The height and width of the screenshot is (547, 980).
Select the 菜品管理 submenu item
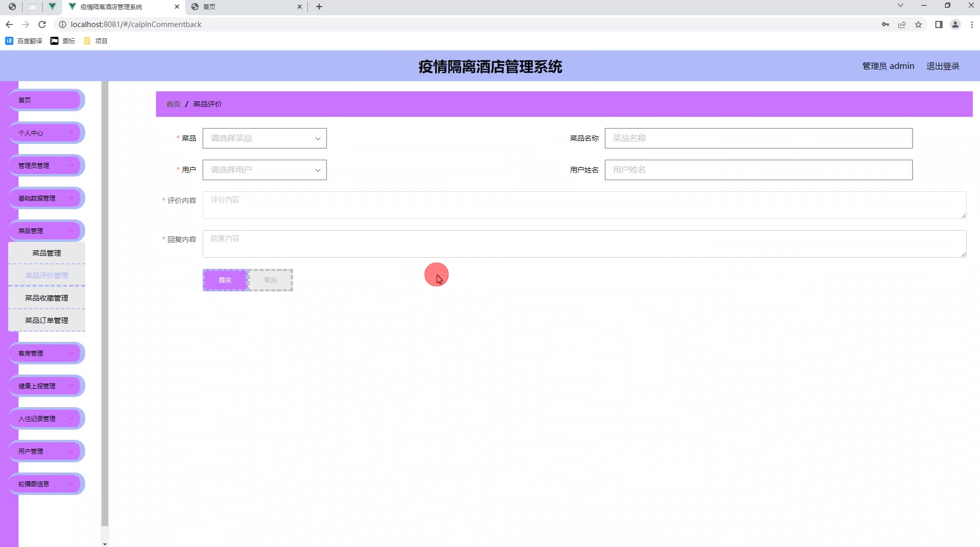tap(46, 253)
